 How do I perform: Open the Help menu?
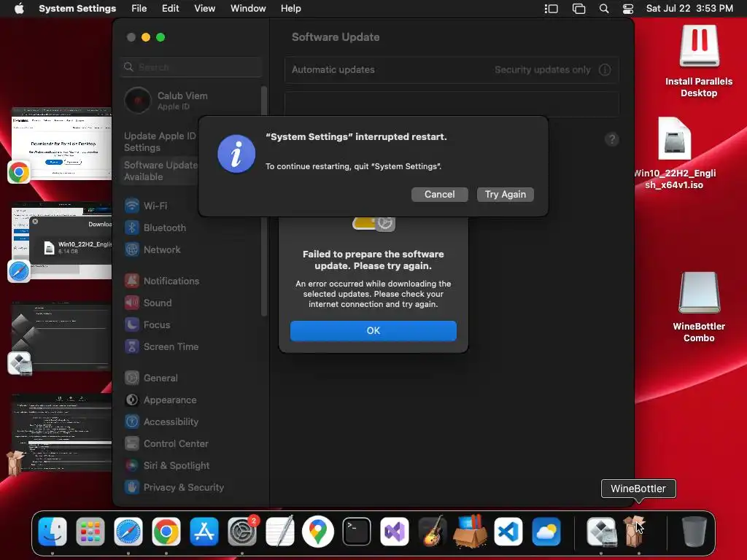[x=290, y=9]
